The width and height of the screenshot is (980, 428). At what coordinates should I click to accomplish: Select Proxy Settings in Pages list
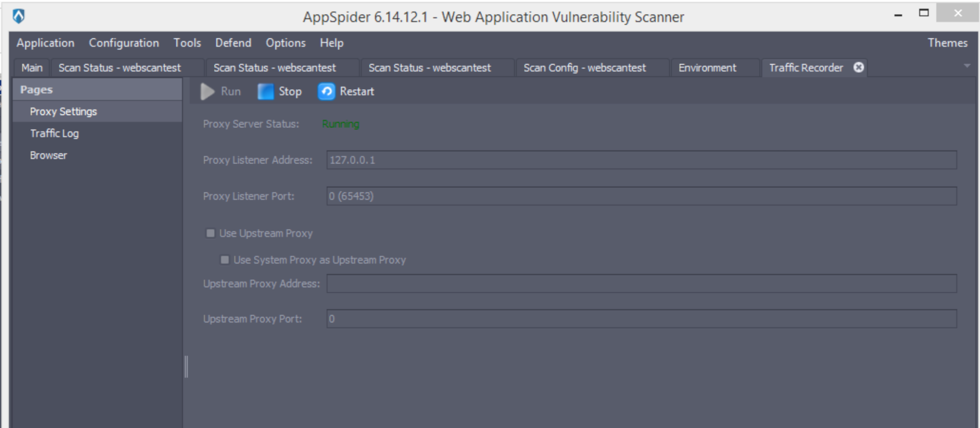point(98,112)
